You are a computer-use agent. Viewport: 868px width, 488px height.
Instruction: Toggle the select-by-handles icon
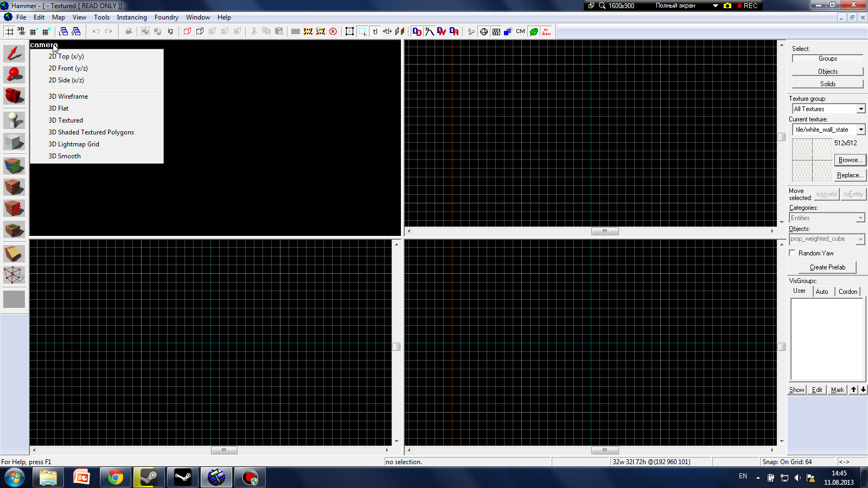click(350, 31)
